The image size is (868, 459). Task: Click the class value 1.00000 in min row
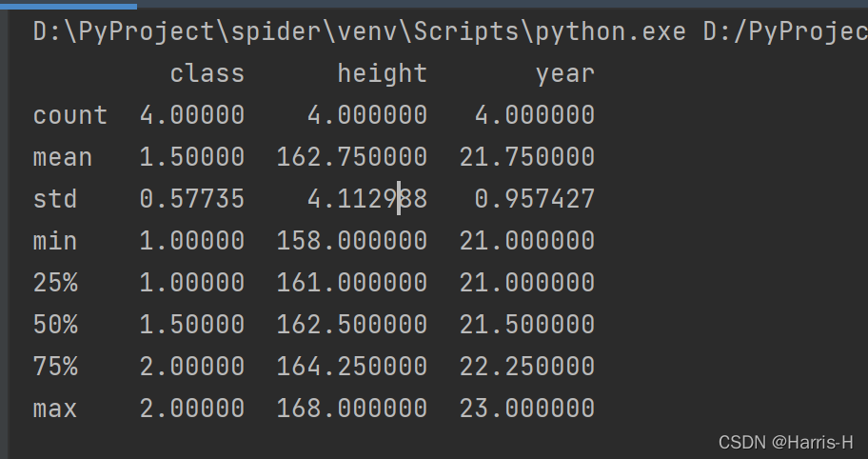coord(191,240)
